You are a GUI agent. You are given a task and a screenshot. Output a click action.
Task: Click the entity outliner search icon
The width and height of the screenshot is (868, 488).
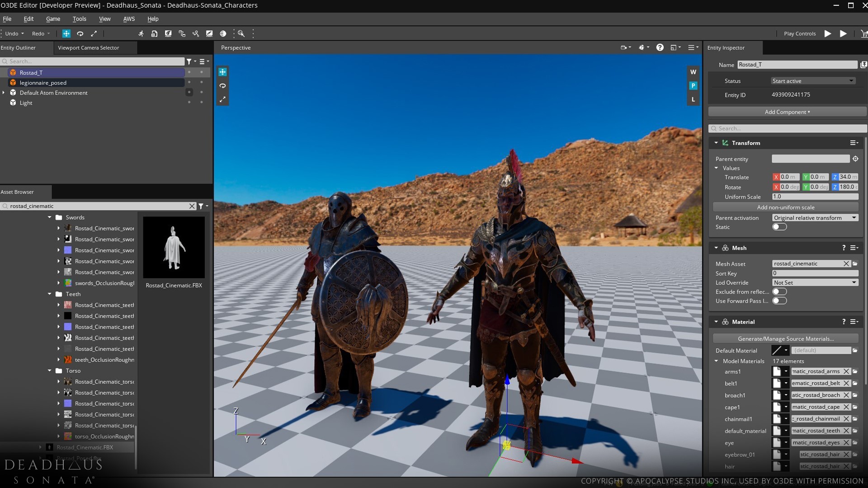point(5,61)
